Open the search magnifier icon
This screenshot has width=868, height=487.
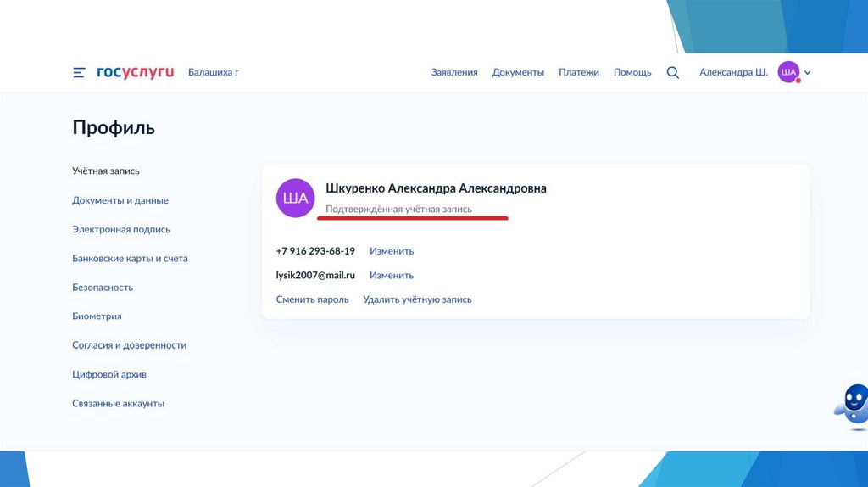(x=673, y=73)
